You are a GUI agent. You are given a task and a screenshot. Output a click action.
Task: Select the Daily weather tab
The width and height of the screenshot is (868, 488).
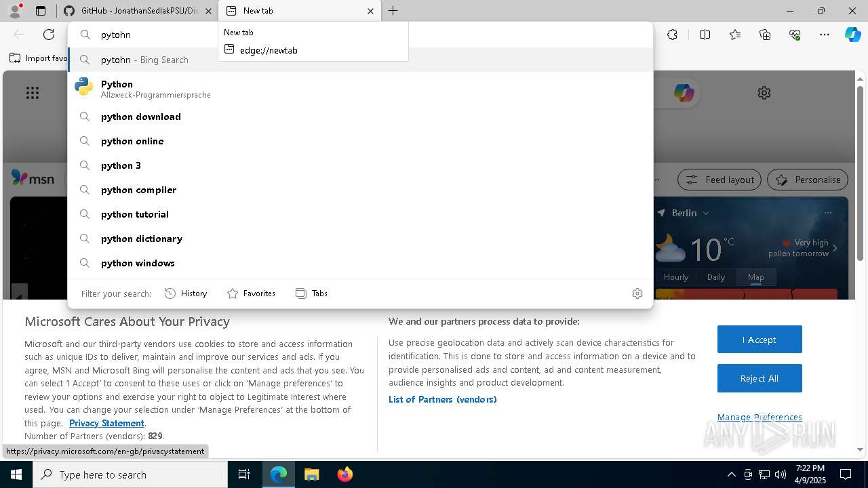[x=716, y=277]
